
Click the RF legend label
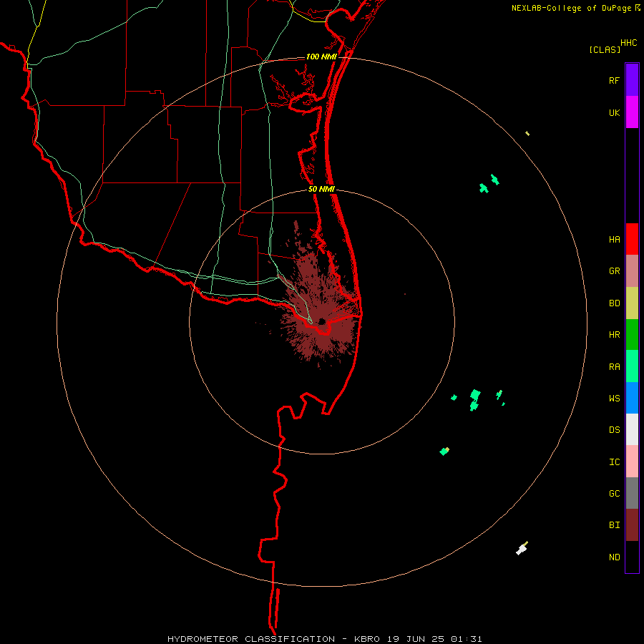(614, 81)
